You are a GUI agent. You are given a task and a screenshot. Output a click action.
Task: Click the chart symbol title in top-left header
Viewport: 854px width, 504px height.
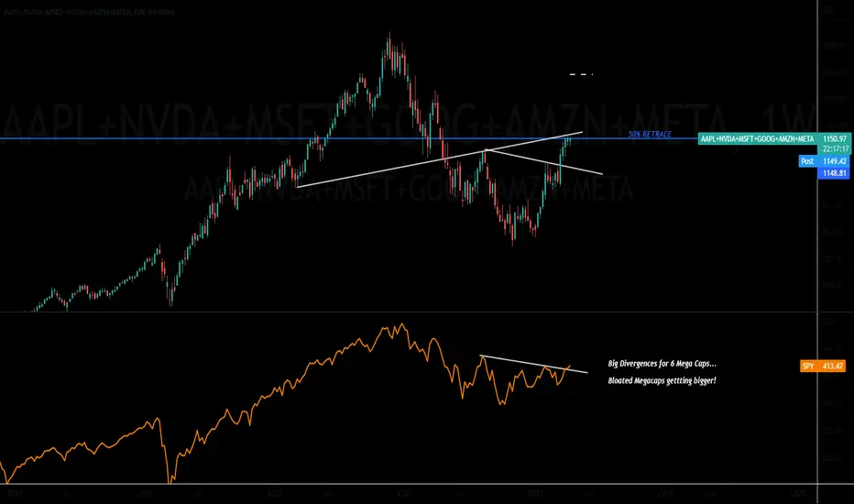pyautogui.click(x=89, y=12)
